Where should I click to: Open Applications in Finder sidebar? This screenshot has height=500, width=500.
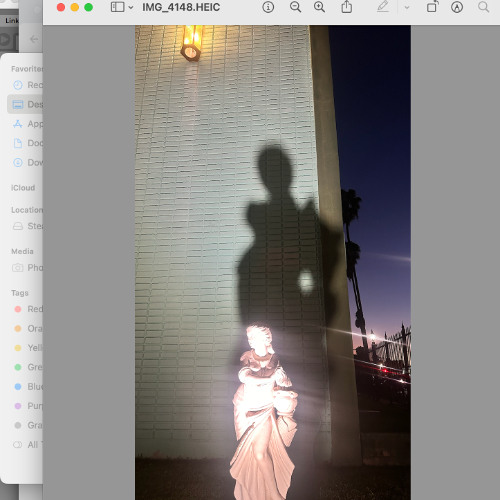click(27, 124)
